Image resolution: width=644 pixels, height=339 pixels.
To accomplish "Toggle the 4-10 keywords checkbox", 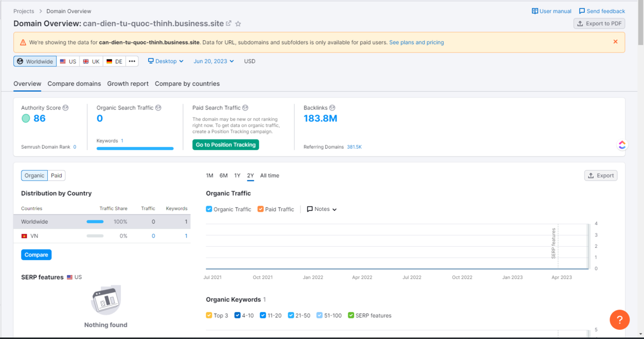I will [x=237, y=315].
